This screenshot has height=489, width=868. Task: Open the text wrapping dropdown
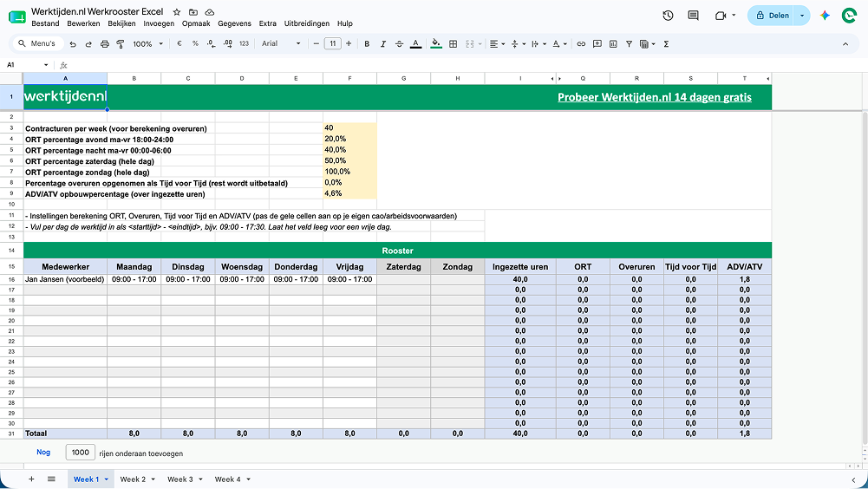pyautogui.click(x=538, y=43)
